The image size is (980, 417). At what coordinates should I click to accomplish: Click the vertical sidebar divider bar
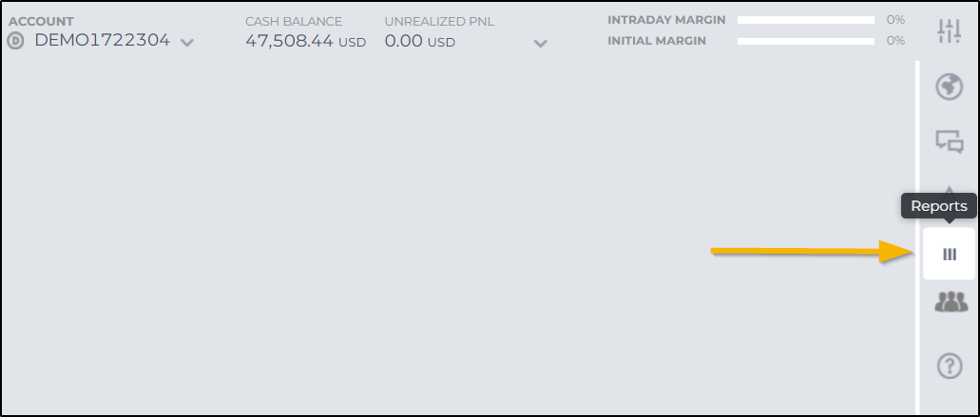[917, 237]
